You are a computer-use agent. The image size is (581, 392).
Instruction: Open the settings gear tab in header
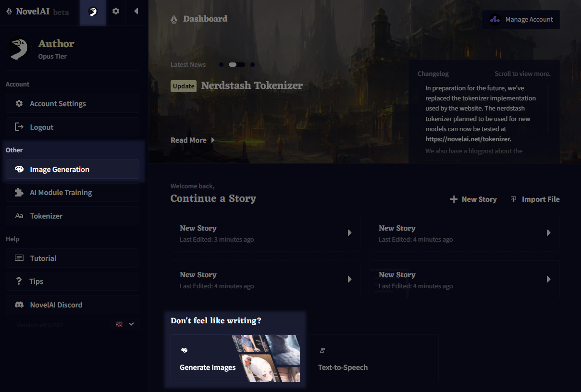point(116,11)
